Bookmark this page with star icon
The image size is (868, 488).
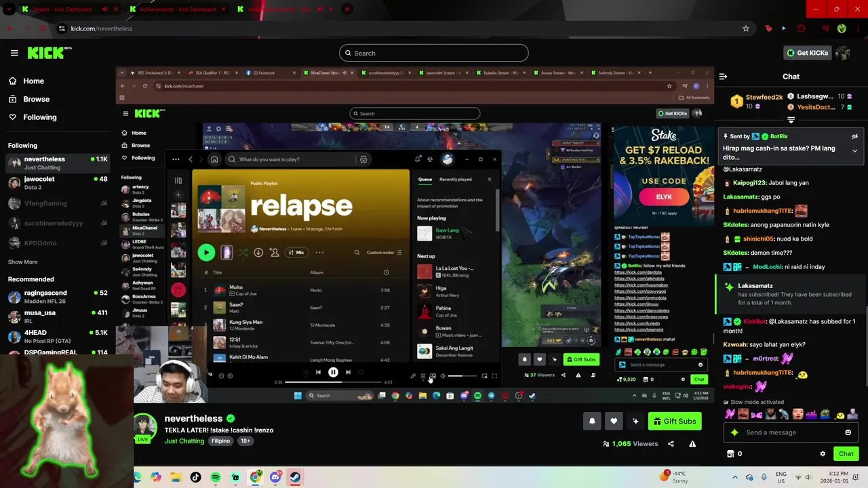(746, 28)
